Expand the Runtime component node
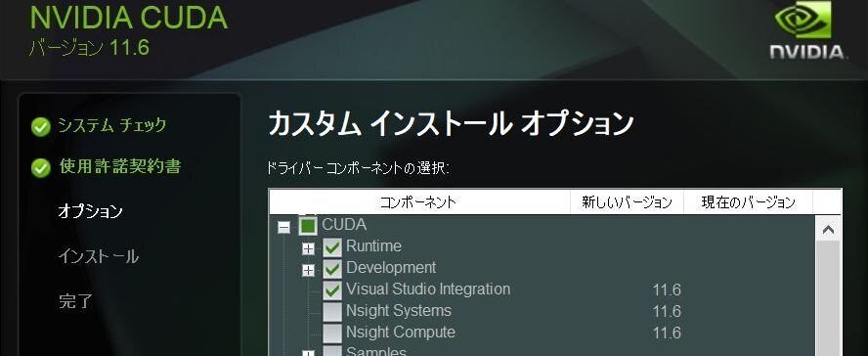 308,249
